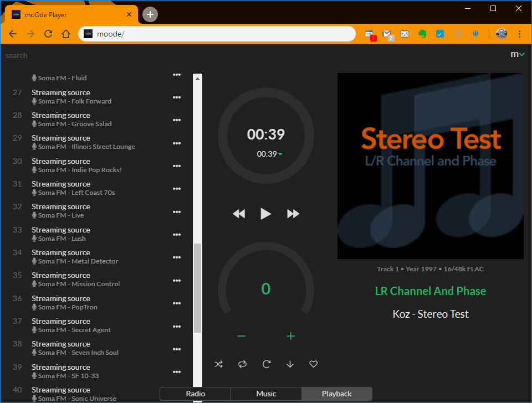Decrease volume with minus button

point(241,336)
